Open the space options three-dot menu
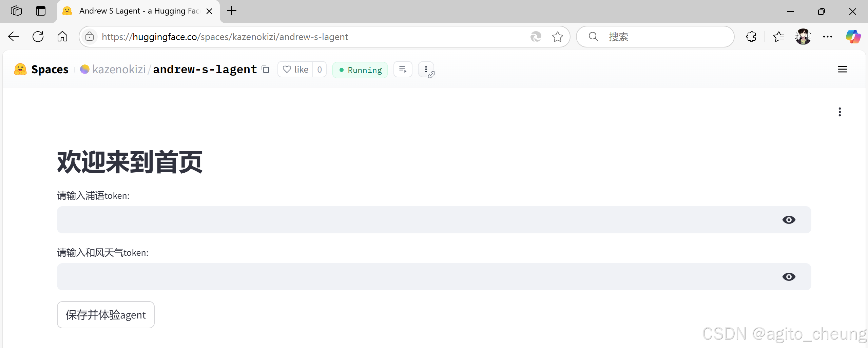This screenshot has height=348, width=868. click(x=426, y=69)
